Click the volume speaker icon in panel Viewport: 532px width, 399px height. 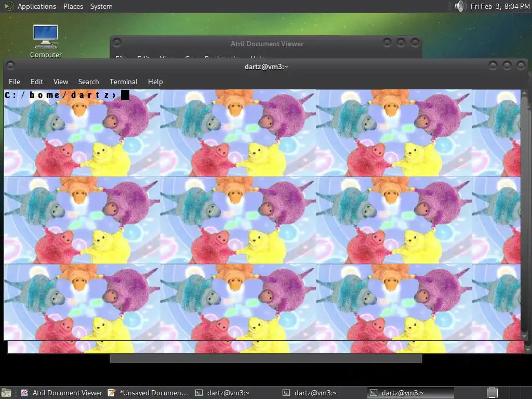pyautogui.click(x=459, y=6)
